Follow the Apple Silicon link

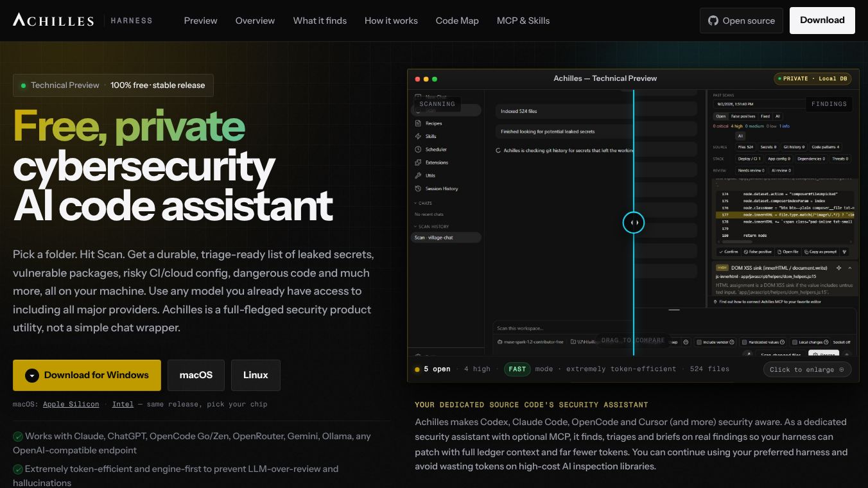click(71, 405)
